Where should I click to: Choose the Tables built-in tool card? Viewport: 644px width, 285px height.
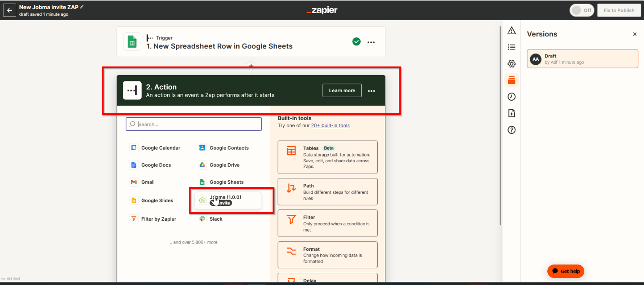[x=327, y=157]
